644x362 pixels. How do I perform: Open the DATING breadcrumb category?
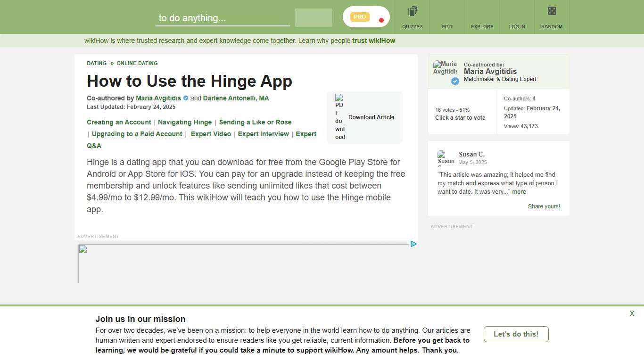coord(96,63)
